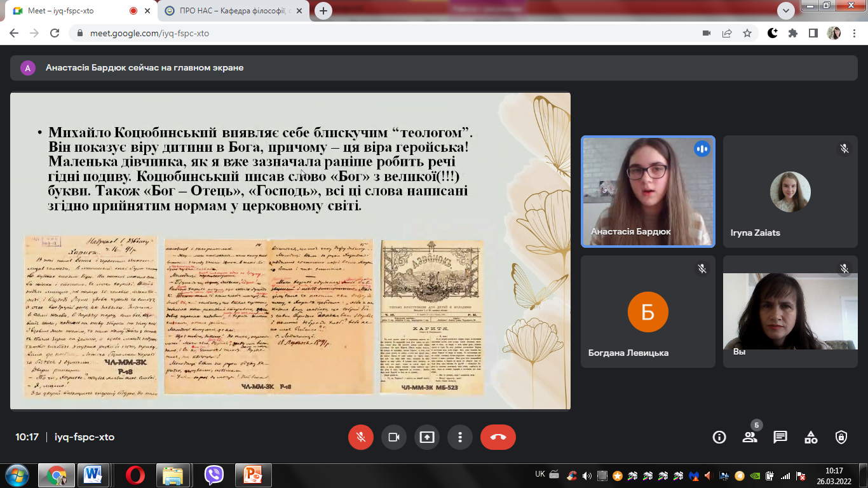Open PowerPoint from the taskbar
The height and width of the screenshot is (488, 868).
coord(254,475)
